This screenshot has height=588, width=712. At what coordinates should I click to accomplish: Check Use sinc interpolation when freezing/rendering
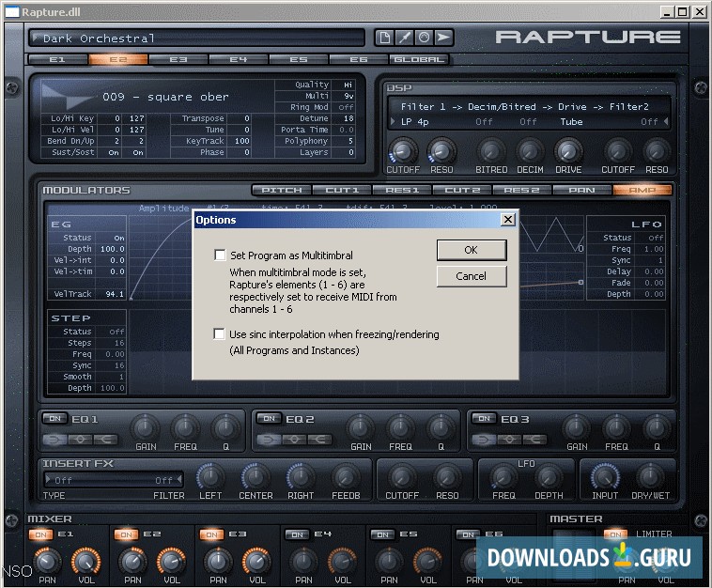[220, 333]
